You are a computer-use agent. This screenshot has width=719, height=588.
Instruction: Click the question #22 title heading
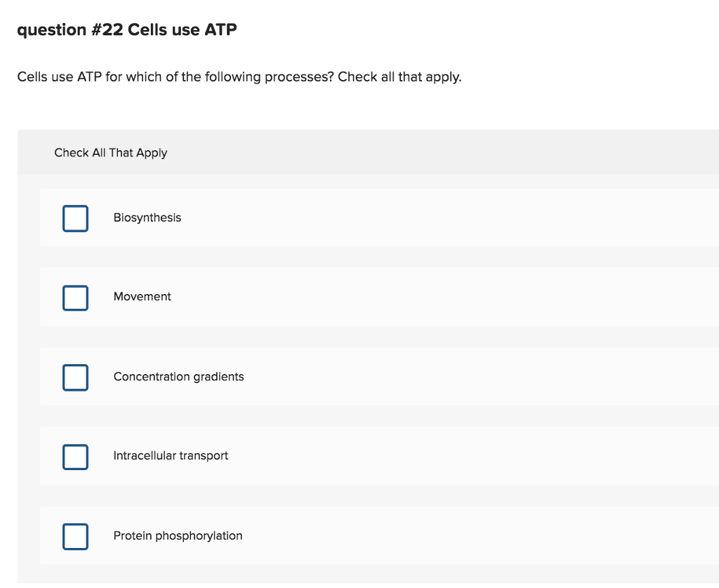(127, 29)
